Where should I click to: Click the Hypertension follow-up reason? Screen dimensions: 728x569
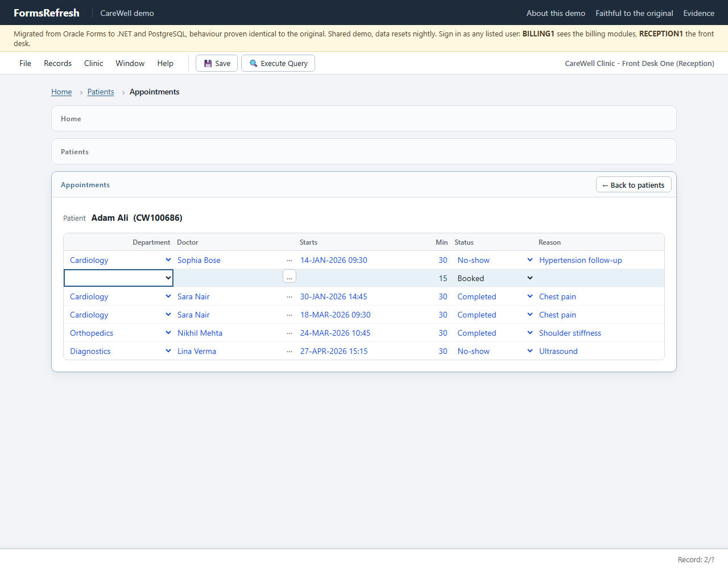581,260
